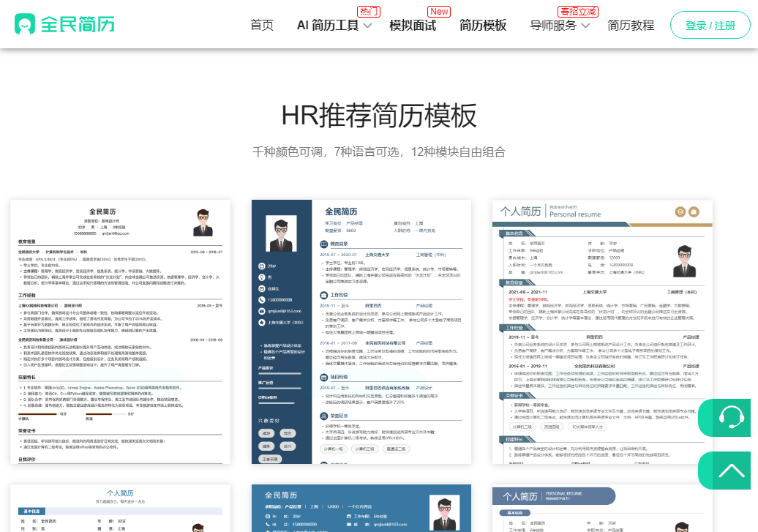Expand the AI 简历工具 dropdown chevron

click(367, 26)
